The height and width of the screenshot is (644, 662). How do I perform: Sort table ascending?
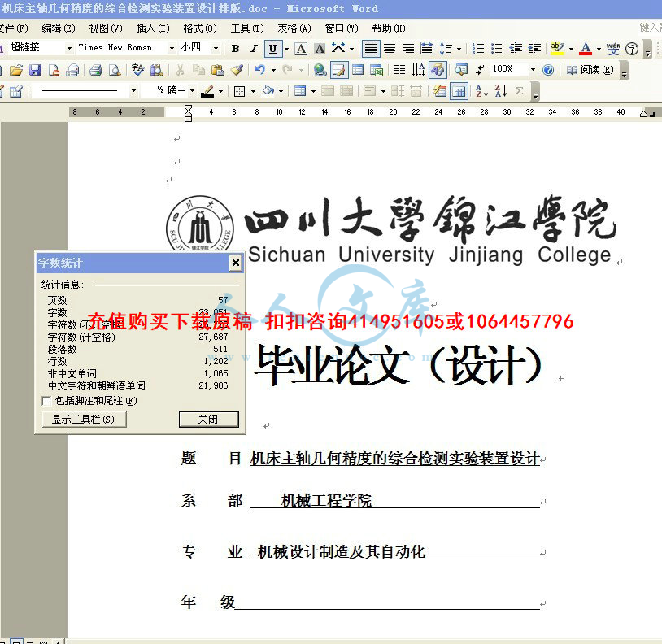click(x=481, y=91)
